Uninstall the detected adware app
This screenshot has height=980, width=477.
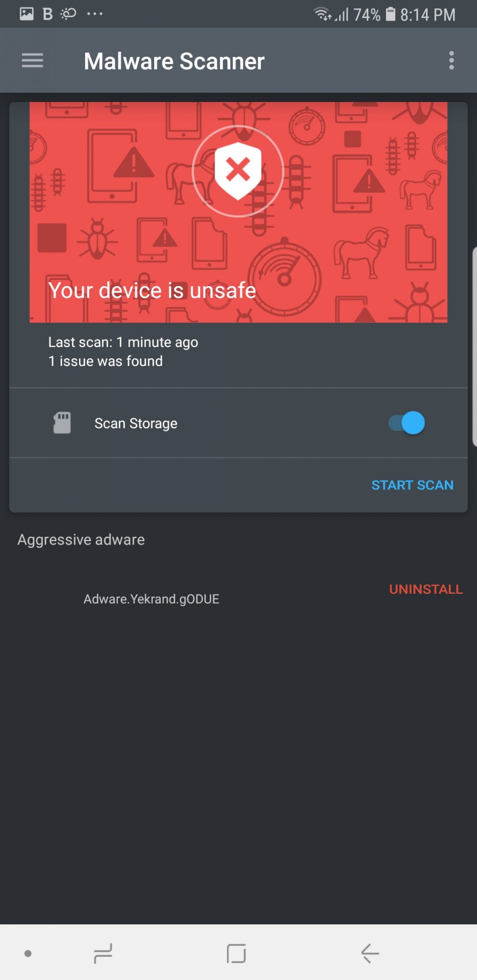click(x=426, y=589)
